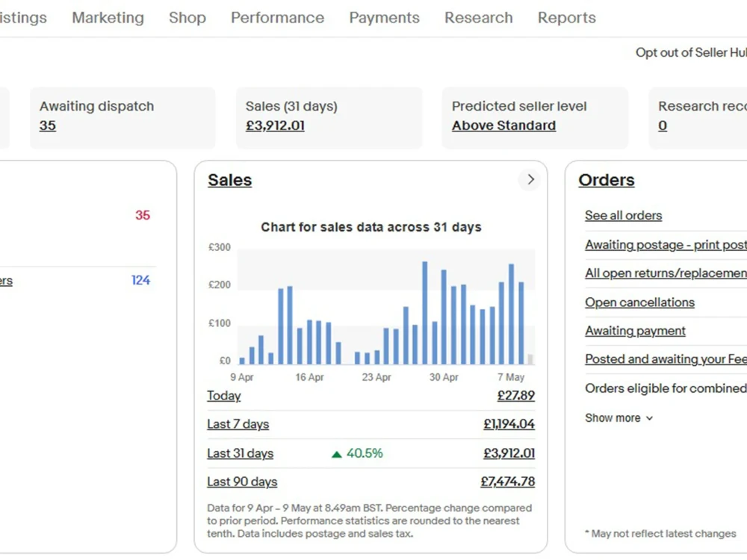Viewport: 747px width, 560px height.
Task: Open the Performance menu
Action: [277, 17]
